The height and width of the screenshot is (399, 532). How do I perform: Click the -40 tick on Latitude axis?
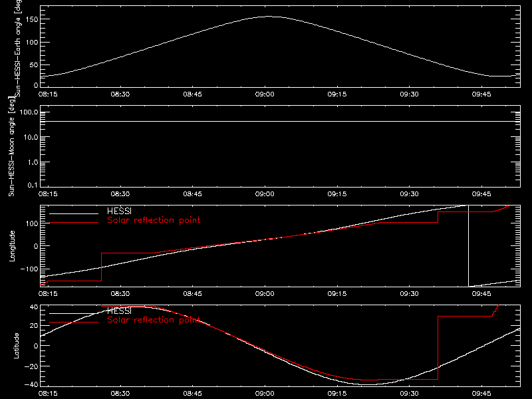pyautogui.click(x=31, y=384)
